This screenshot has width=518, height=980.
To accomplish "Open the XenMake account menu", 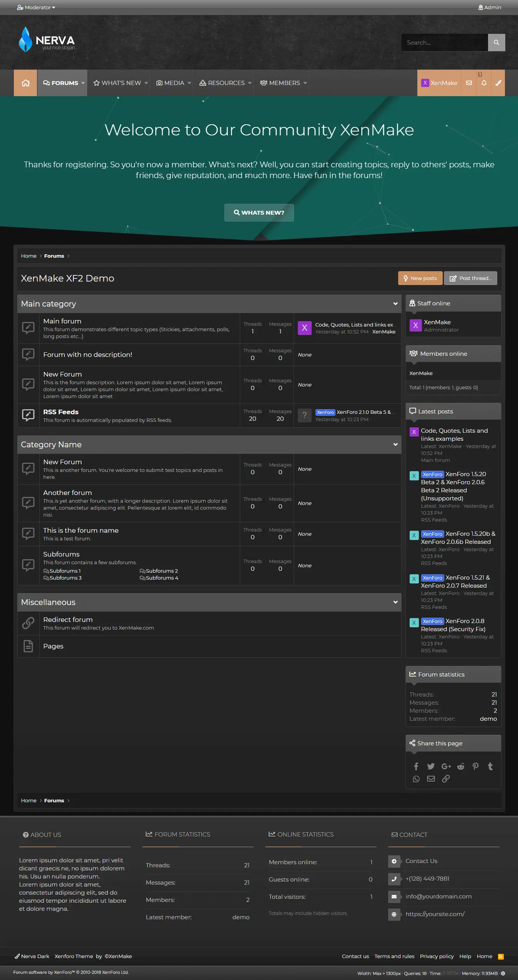I will point(439,83).
